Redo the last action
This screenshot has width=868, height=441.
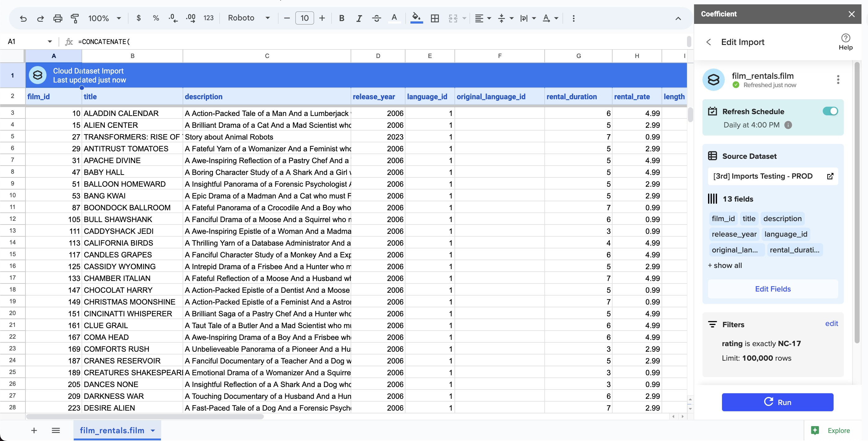[x=40, y=18]
